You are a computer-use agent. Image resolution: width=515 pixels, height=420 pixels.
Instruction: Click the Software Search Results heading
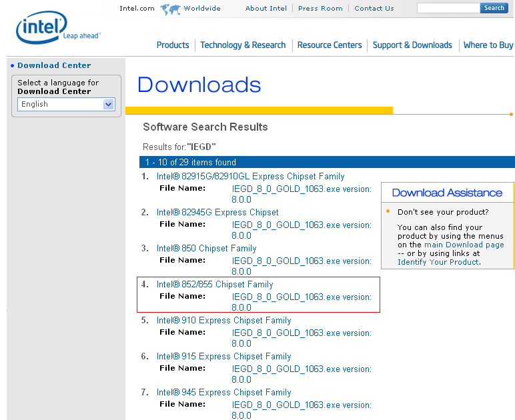click(205, 127)
